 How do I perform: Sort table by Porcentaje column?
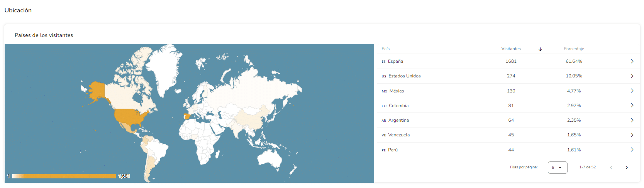click(574, 49)
